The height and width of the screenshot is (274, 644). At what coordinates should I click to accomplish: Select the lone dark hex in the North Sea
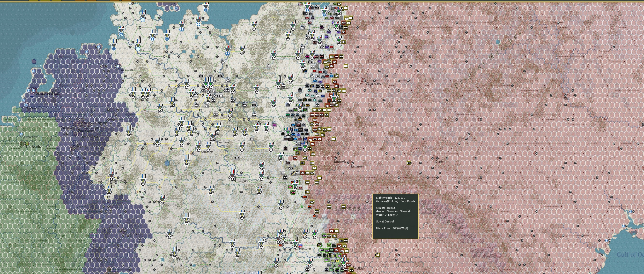34,61
